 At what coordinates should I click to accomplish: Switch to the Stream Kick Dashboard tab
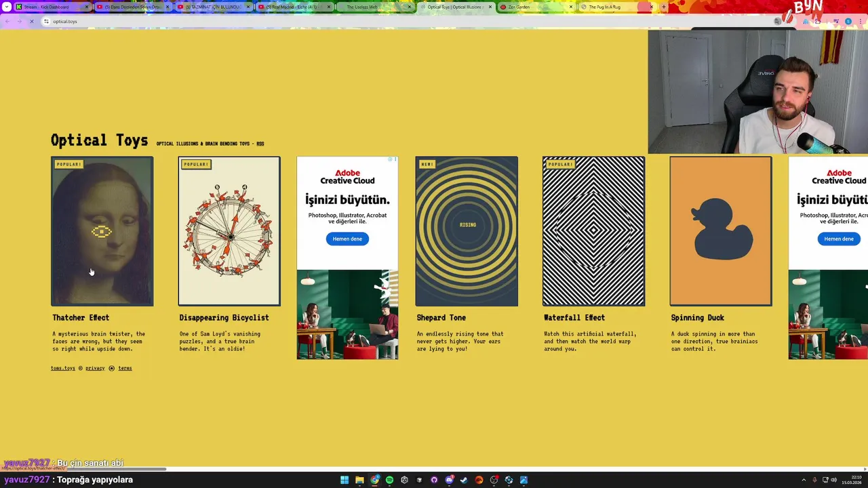pyautogui.click(x=52, y=7)
